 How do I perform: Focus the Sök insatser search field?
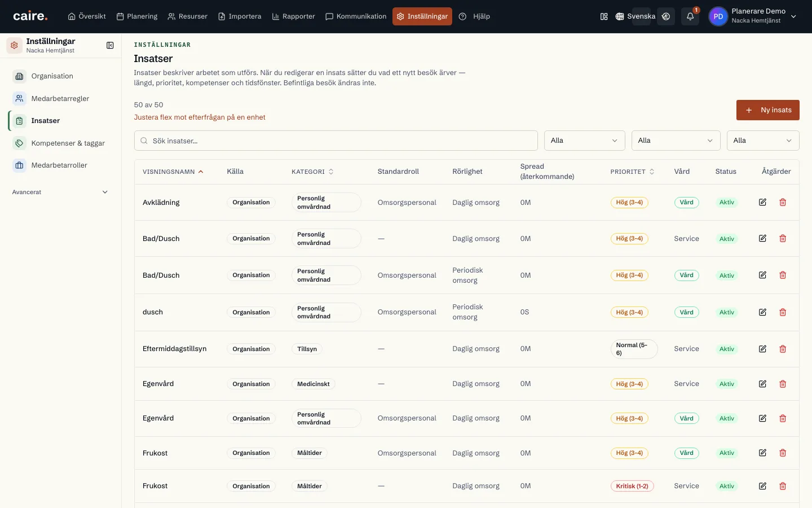(336, 141)
